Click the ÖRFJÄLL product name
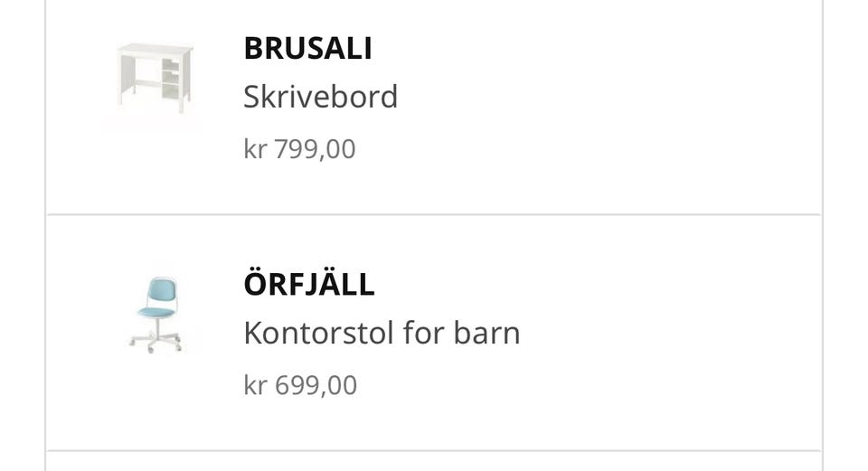This screenshot has height=471, width=868. click(x=309, y=283)
